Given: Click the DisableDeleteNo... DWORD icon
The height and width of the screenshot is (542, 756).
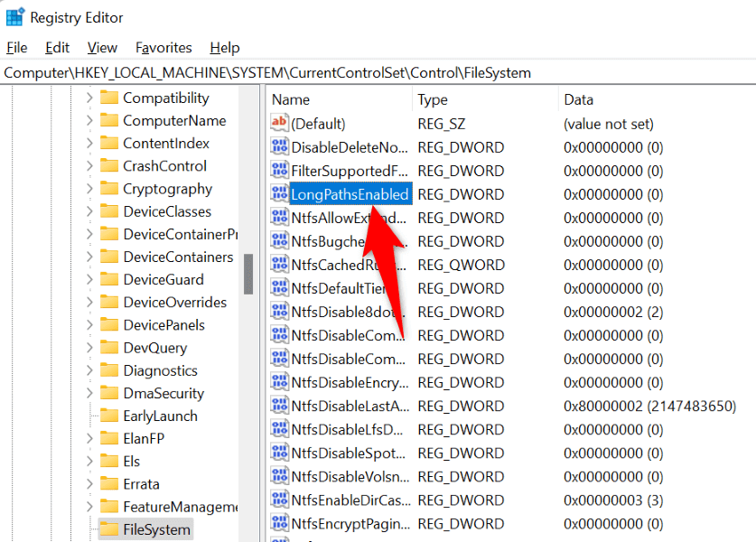Looking at the screenshot, I should (280, 146).
